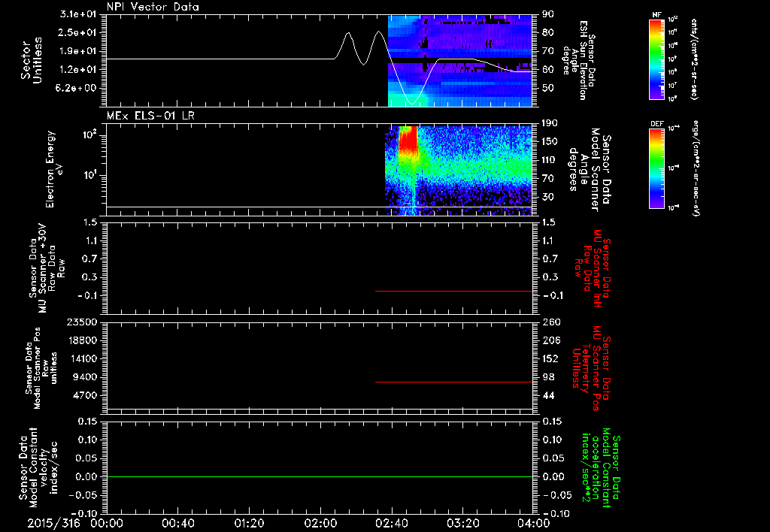Click the green 'Model Constant acceleration' axis title
Screen dimensions: 770x532
coord(600,467)
